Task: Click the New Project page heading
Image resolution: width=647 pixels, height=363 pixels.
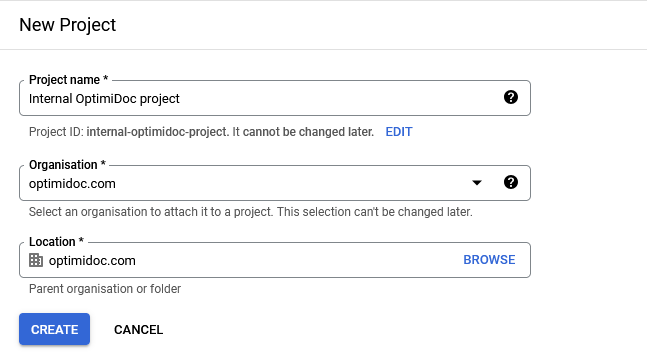Action: pyautogui.click(x=68, y=25)
